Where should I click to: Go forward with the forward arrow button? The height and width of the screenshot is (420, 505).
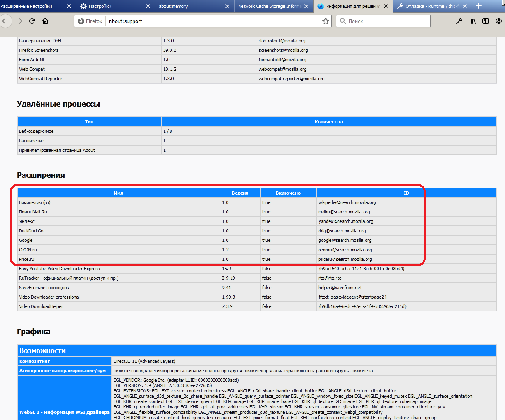pyautogui.click(x=19, y=21)
